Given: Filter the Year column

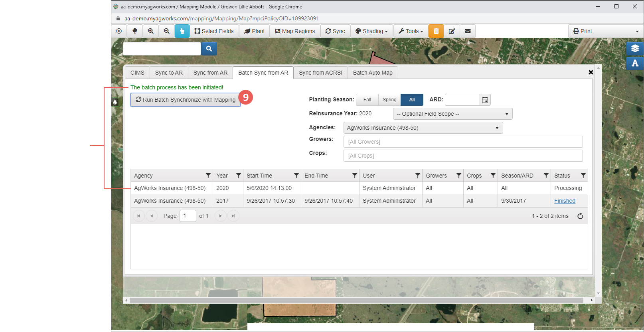Looking at the screenshot, I should [x=238, y=176].
